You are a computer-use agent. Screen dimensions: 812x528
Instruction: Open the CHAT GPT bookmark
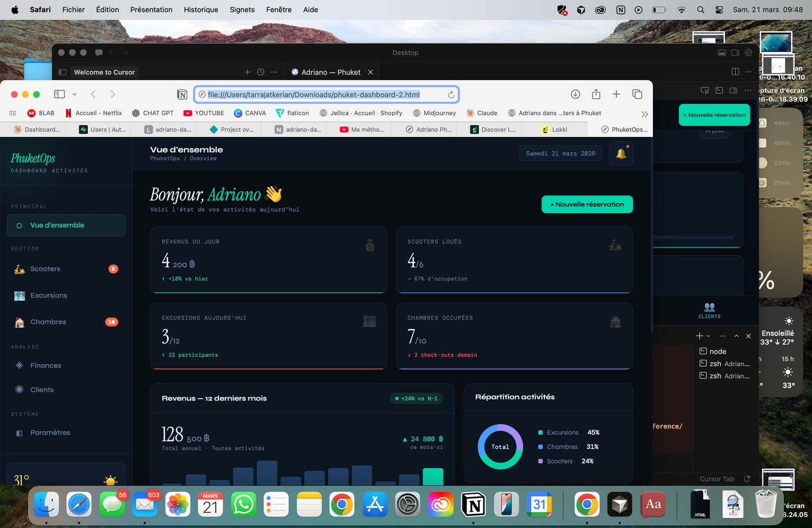tap(153, 113)
